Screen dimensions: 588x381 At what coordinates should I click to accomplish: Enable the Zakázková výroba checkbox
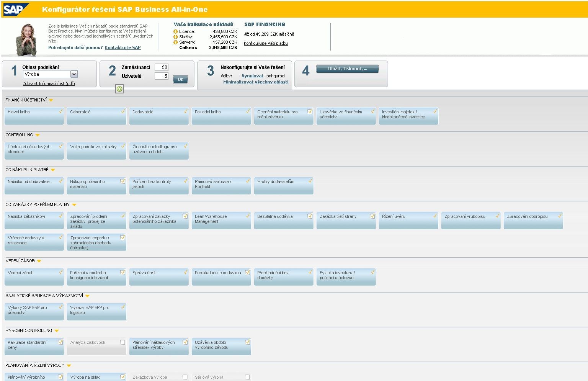(x=185, y=377)
